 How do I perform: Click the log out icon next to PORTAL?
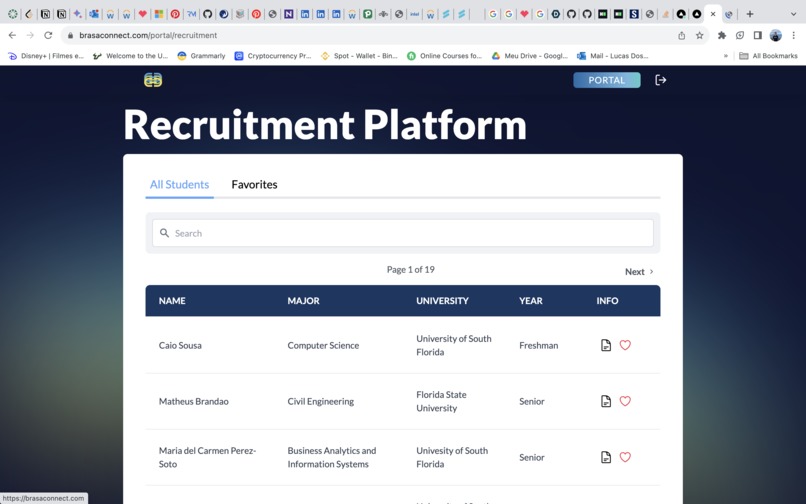coord(661,80)
